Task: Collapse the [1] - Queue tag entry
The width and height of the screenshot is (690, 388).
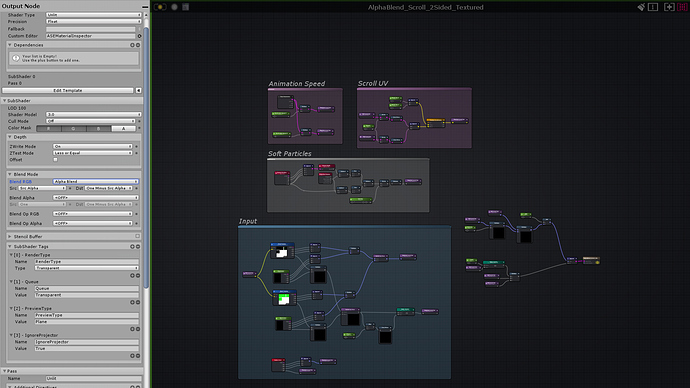Action: [11, 282]
